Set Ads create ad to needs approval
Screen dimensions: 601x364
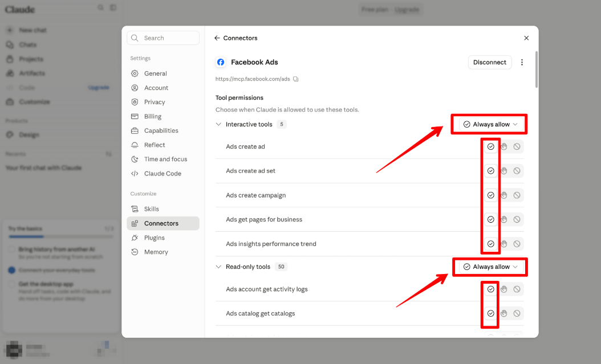click(504, 146)
